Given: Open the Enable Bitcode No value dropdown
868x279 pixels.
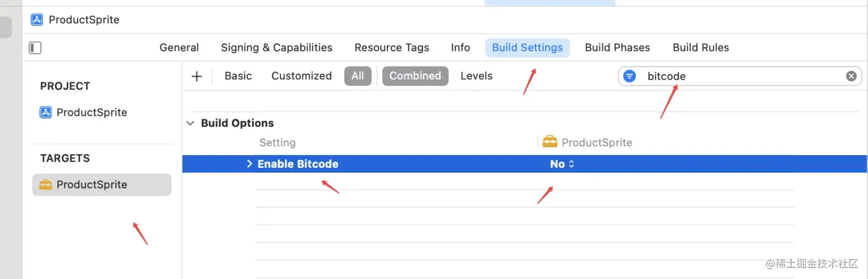Looking at the screenshot, I should click(562, 164).
